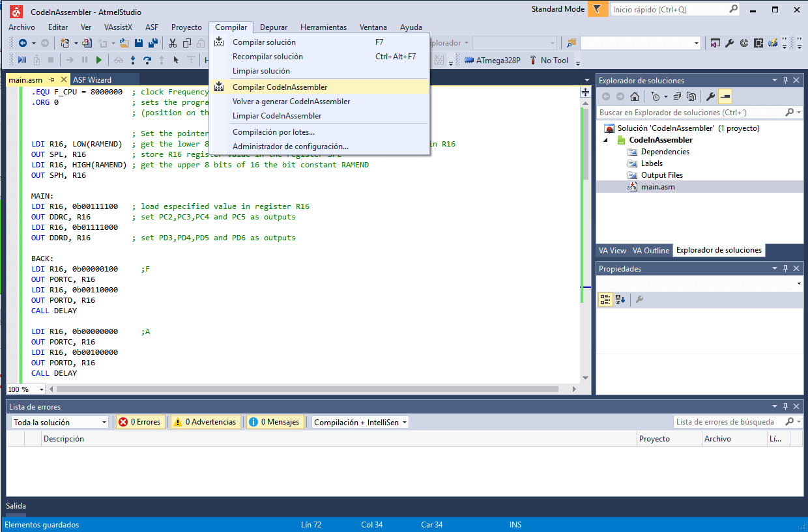This screenshot has height=532, width=808.
Task: Click the notifications filter funnel icon
Action: click(x=597, y=9)
